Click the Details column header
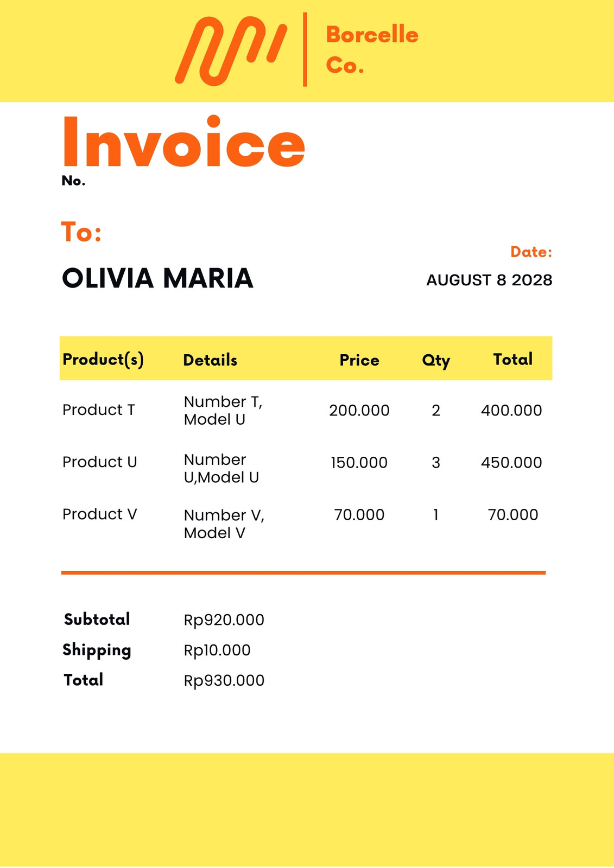This screenshot has height=868, width=614. pos(210,360)
